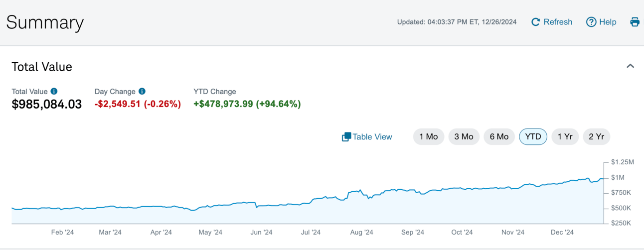Open the Day Change info icon

click(x=142, y=91)
